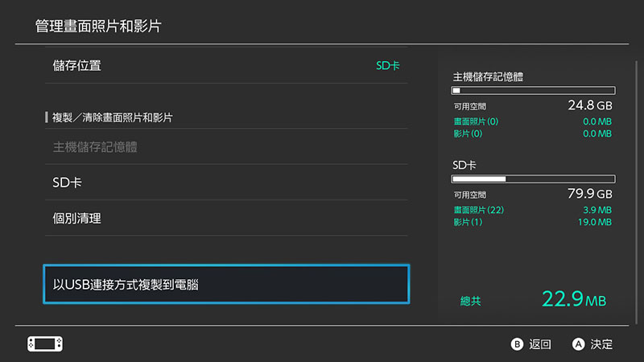Click the 總共 22.9 MB total
Viewport: 644px width, 362px height.
(572, 300)
